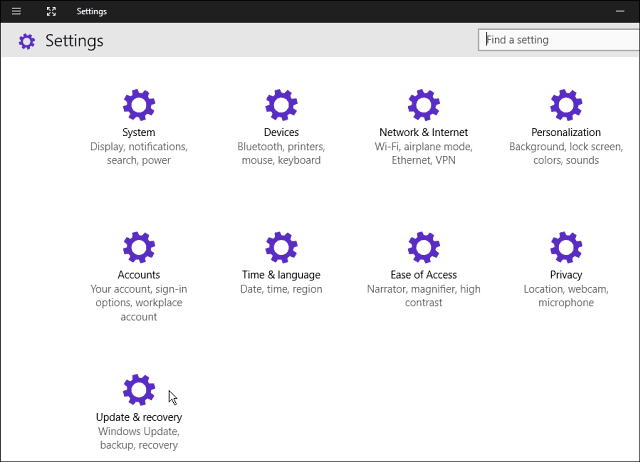Click the Network & Internet gear icon
This screenshot has height=462, width=640.
pyautogui.click(x=424, y=105)
